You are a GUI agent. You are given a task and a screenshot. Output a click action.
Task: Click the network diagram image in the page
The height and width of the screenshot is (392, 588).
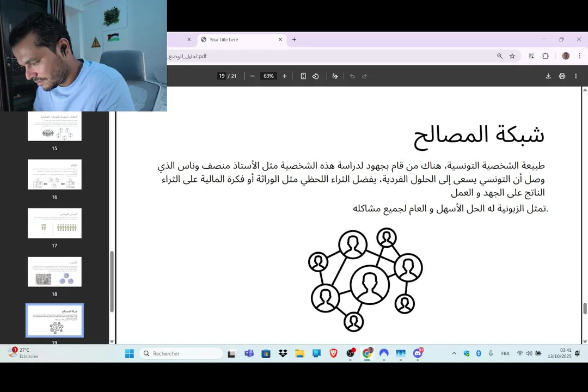366,280
